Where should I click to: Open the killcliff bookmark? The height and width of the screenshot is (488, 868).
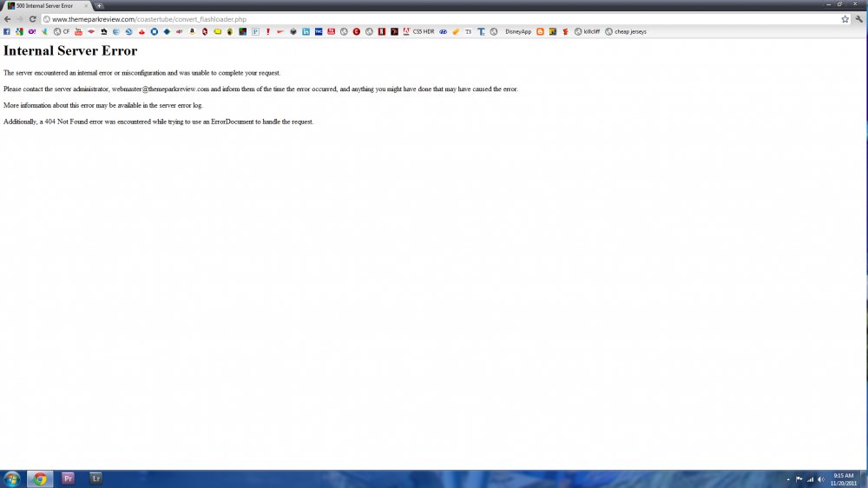coord(588,32)
